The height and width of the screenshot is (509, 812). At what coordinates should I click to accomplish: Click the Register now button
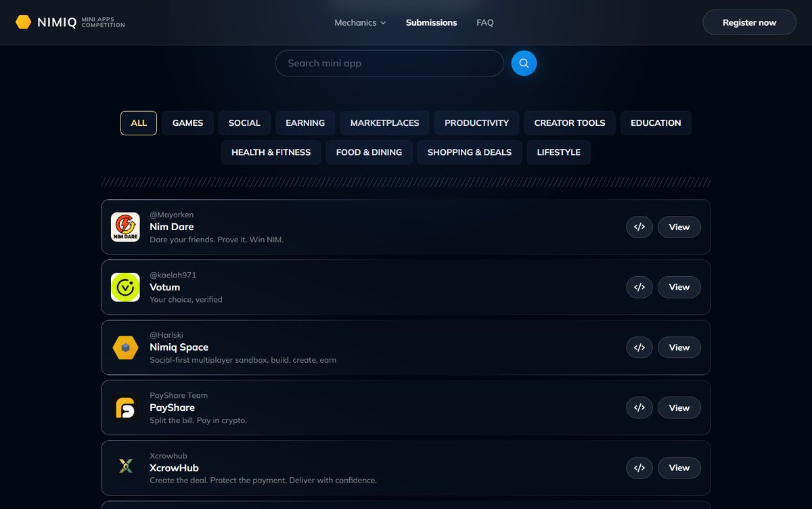pos(749,22)
